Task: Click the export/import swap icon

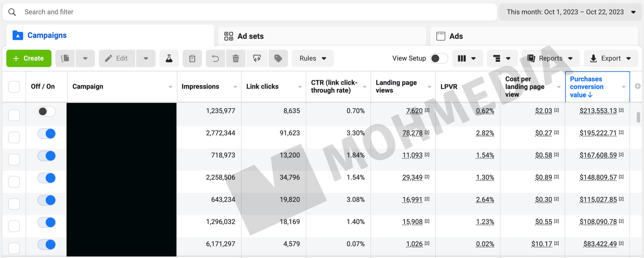Action: [x=257, y=58]
